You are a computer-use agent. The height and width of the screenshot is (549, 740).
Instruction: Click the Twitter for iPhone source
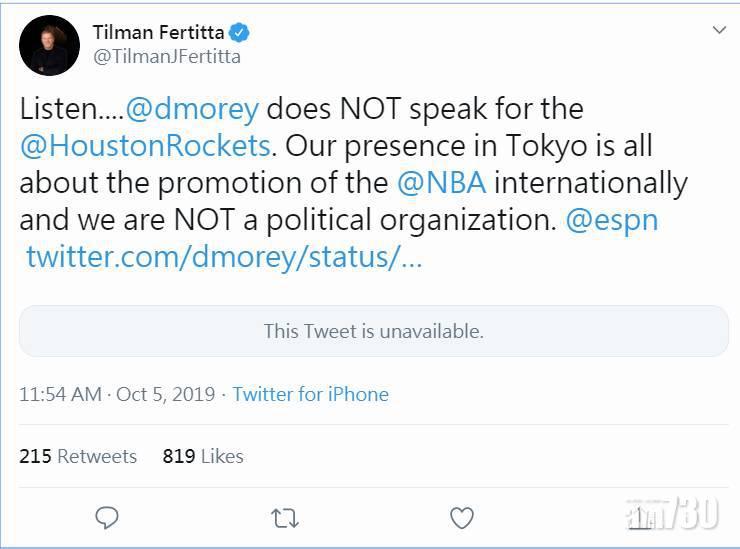pyautogui.click(x=310, y=394)
